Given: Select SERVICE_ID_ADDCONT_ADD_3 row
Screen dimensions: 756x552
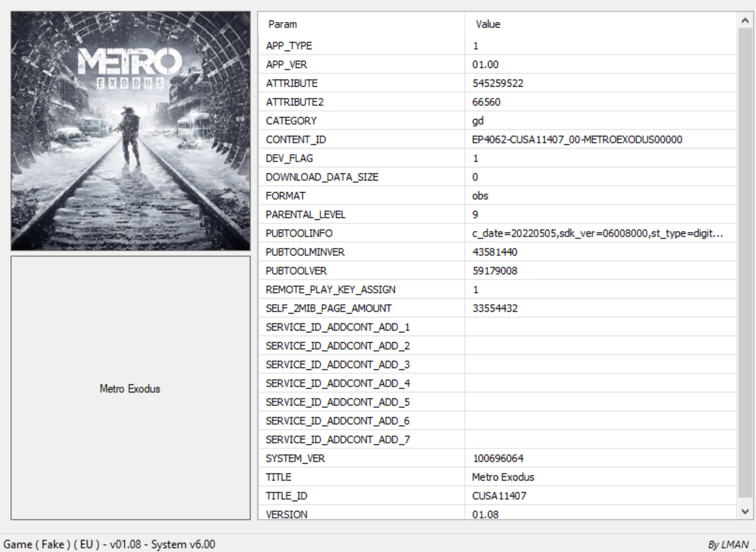Looking at the screenshot, I should point(498,364).
